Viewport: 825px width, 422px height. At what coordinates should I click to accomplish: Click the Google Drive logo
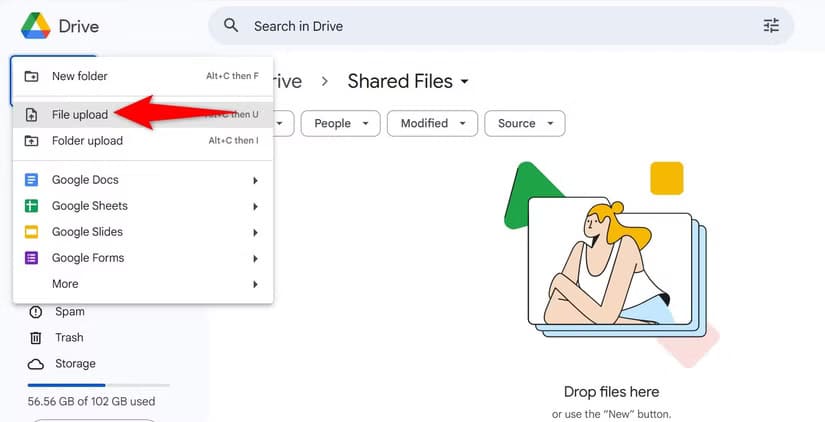point(36,26)
